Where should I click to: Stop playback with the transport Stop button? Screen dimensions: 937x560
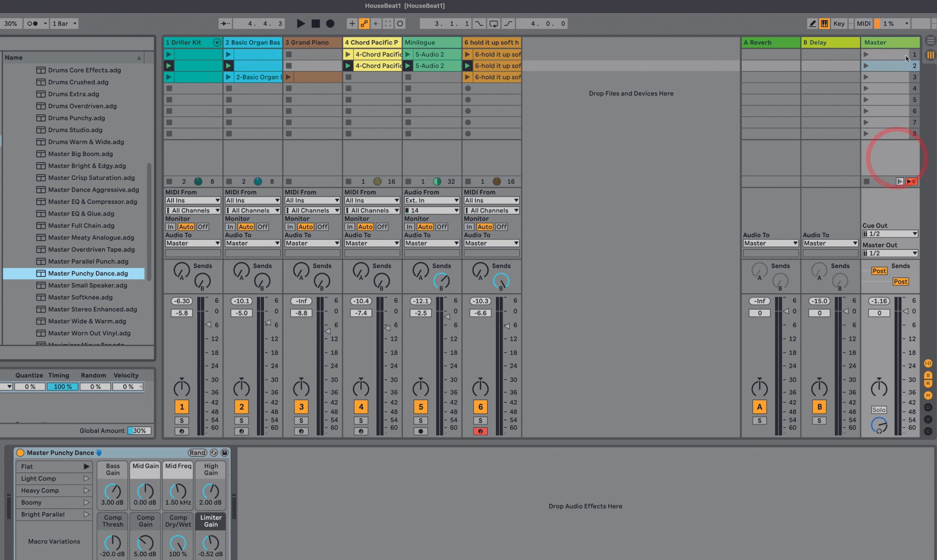(x=316, y=23)
